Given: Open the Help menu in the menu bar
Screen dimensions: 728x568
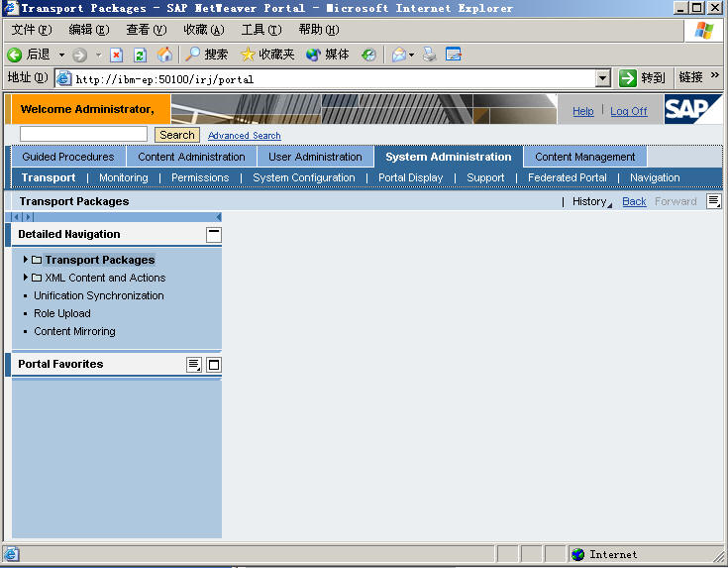Looking at the screenshot, I should [x=319, y=30].
